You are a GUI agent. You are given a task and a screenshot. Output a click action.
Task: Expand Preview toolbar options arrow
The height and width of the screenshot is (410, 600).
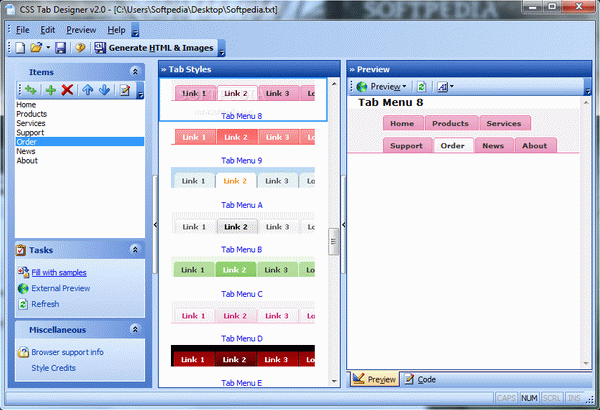(588, 87)
